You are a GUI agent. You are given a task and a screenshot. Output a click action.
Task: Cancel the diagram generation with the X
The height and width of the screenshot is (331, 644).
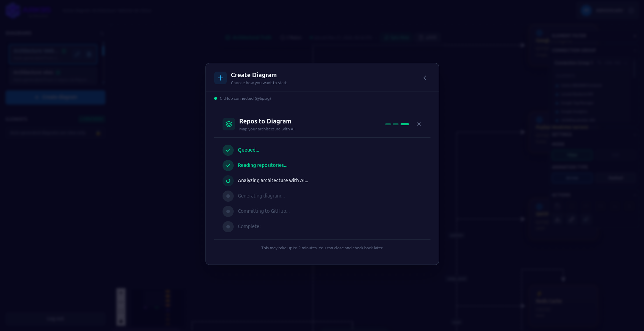coord(419,124)
